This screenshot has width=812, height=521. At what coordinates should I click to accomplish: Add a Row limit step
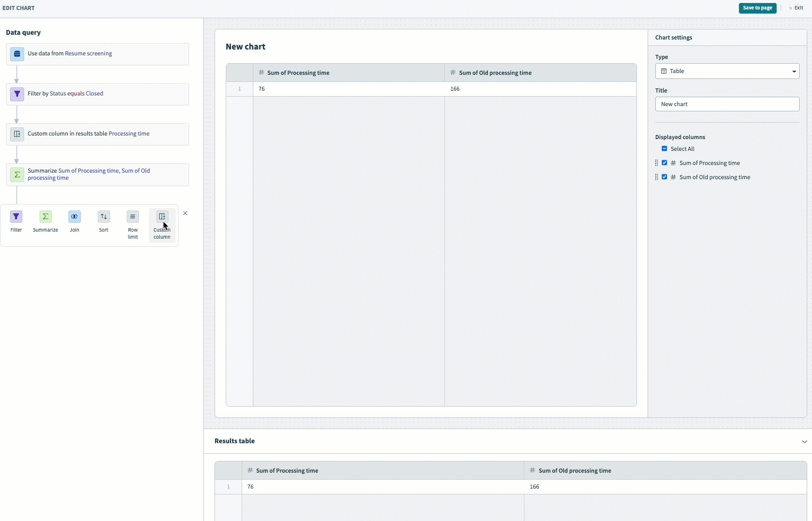pyautogui.click(x=133, y=217)
